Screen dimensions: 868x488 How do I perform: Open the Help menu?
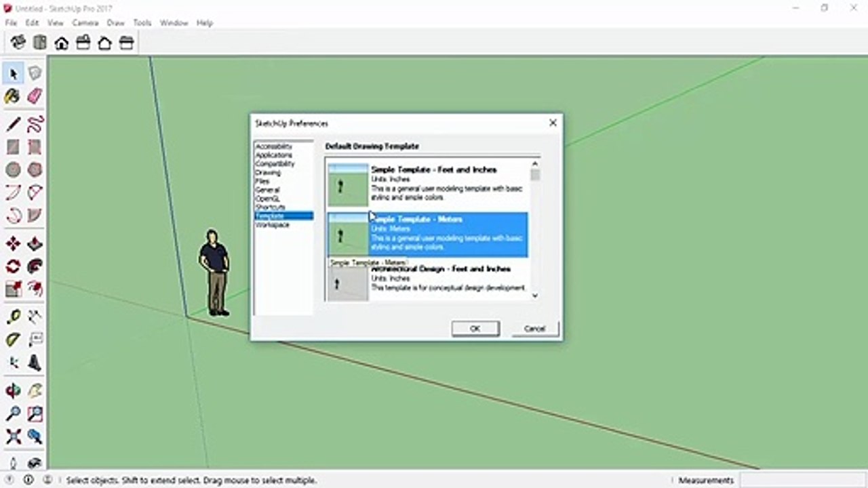point(205,22)
